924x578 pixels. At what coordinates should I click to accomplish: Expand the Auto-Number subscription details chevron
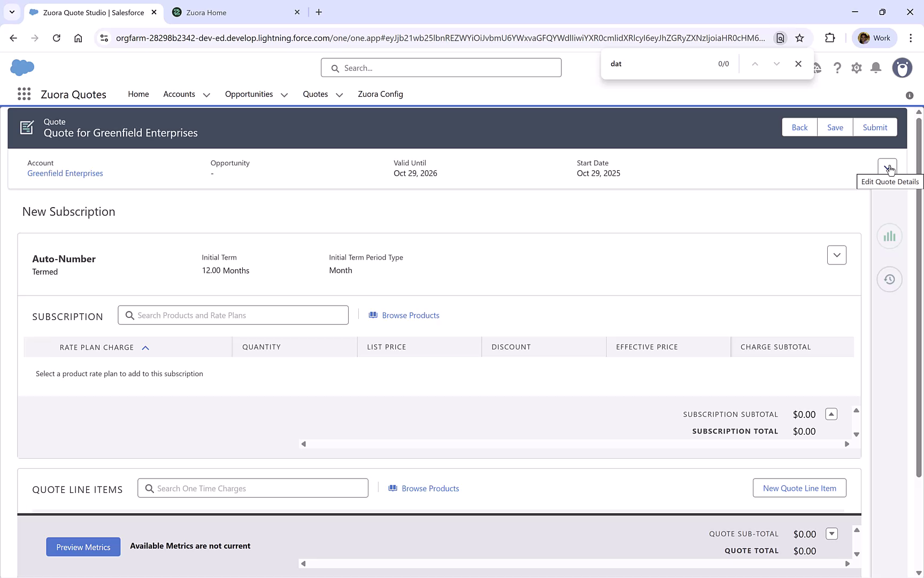pos(836,255)
